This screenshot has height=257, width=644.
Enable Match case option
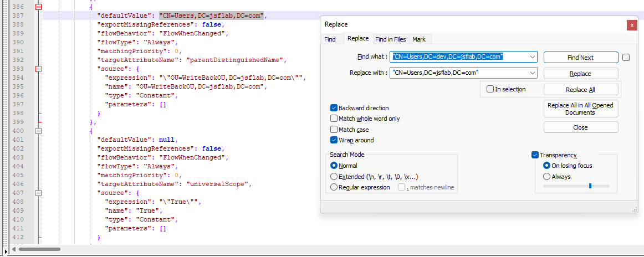click(334, 129)
